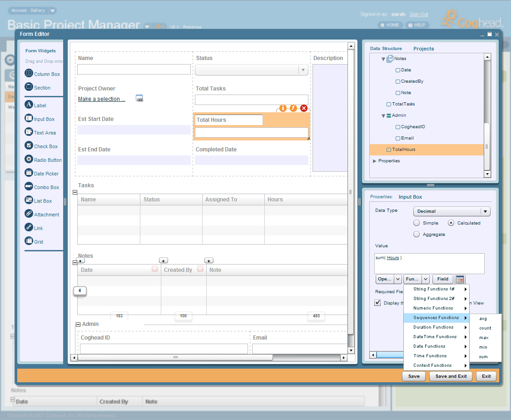Click the Save and Exit button

pyautogui.click(x=451, y=376)
